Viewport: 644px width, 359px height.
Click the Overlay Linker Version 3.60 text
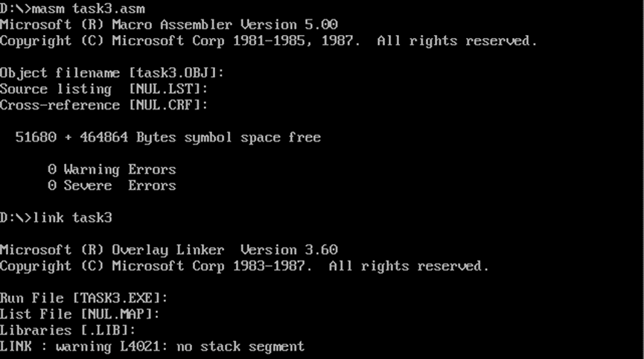pyautogui.click(x=225, y=250)
